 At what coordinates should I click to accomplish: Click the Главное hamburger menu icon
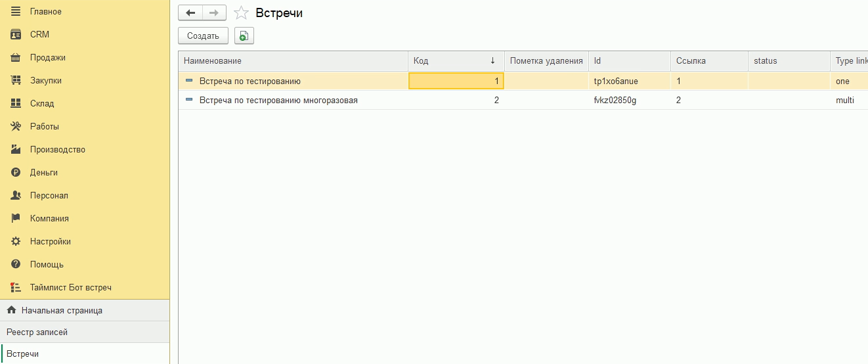click(x=16, y=12)
